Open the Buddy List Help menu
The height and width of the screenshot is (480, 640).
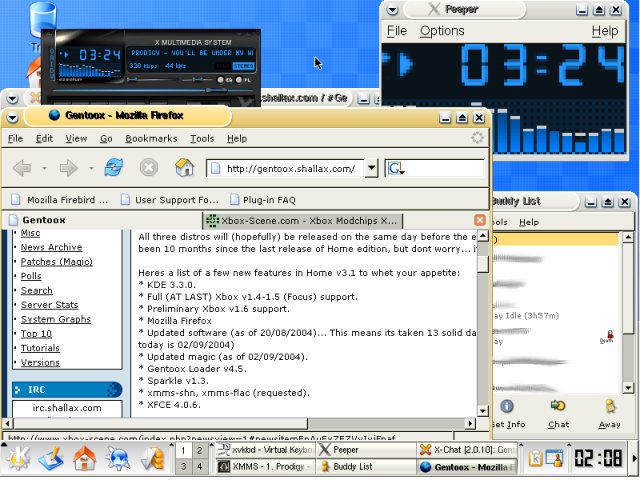click(x=529, y=222)
